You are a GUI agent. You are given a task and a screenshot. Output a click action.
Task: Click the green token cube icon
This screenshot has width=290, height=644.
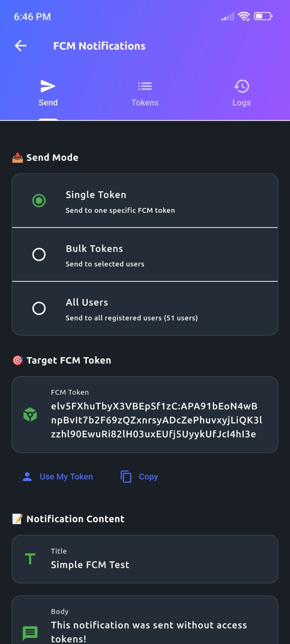[x=30, y=414]
